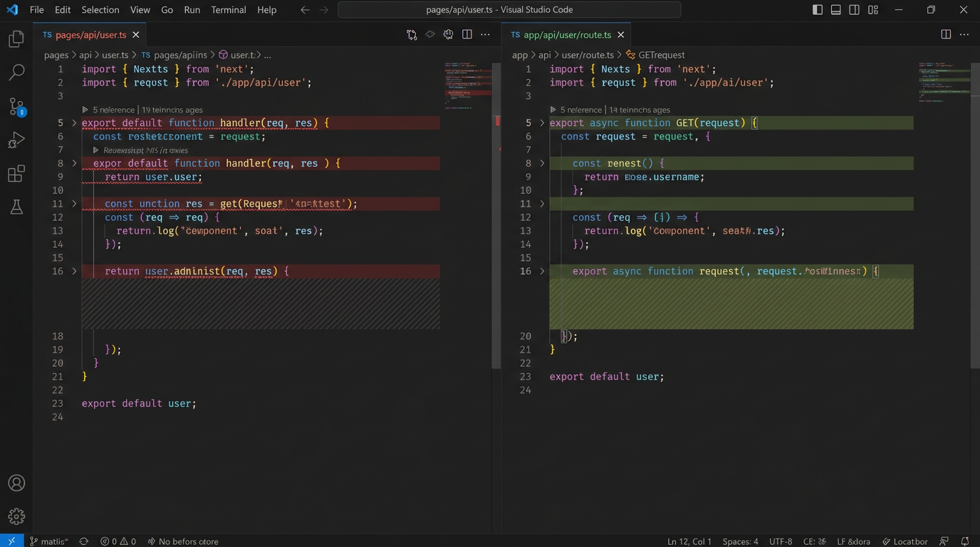Toggle the bottom panel layout

pos(836,10)
